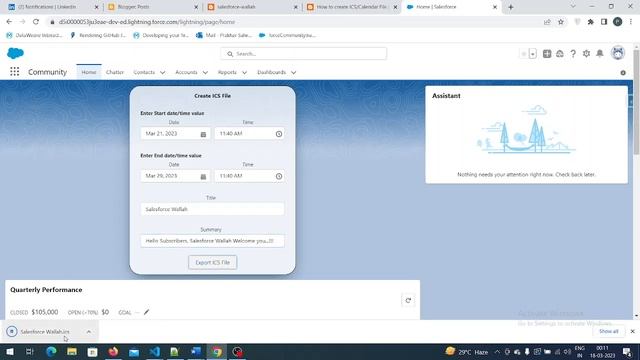
Task: Open Visual Studio Code from the taskbar
Action: point(155,351)
